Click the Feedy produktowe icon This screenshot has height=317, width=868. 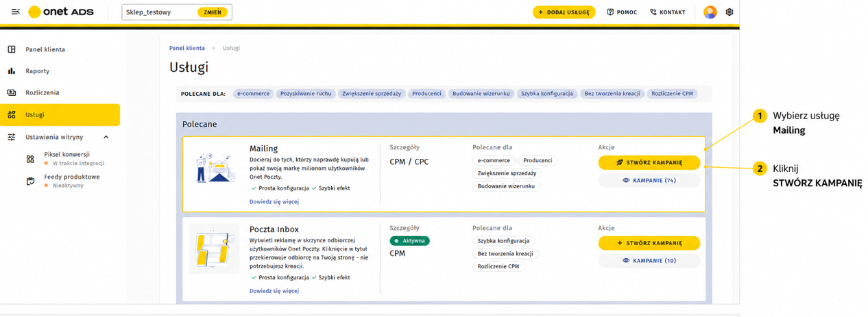pos(30,181)
